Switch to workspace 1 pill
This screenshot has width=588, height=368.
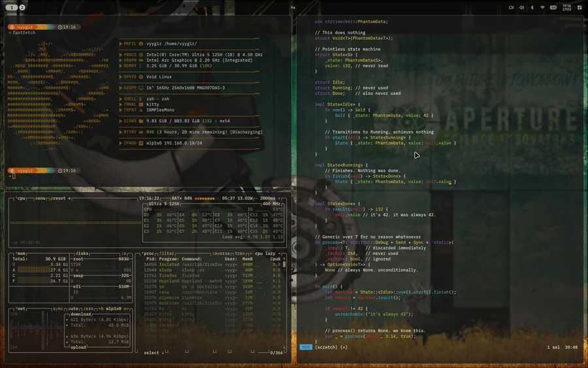12,7
